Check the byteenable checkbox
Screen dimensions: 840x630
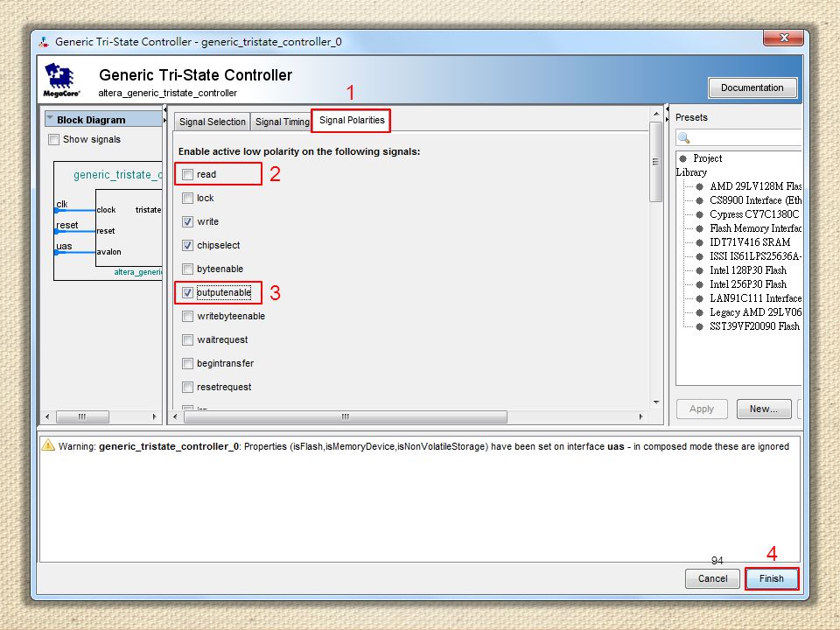tap(187, 269)
